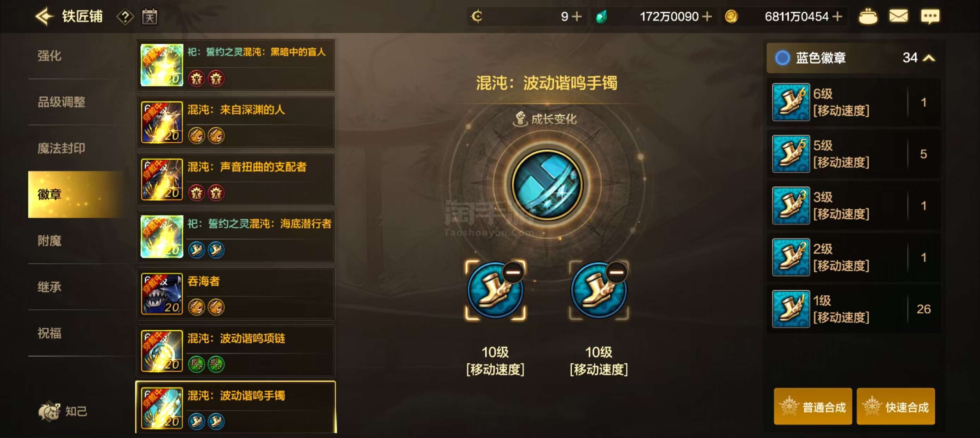Remove the left 10级 emblem with minus

pyautogui.click(x=513, y=272)
